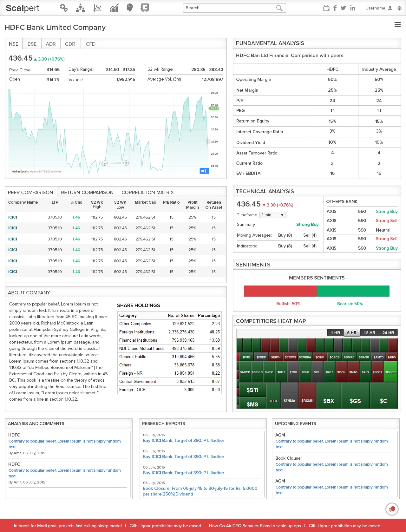Click the Research Reports scrollbar
Viewport: 406px width, 532px height.
(265, 463)
